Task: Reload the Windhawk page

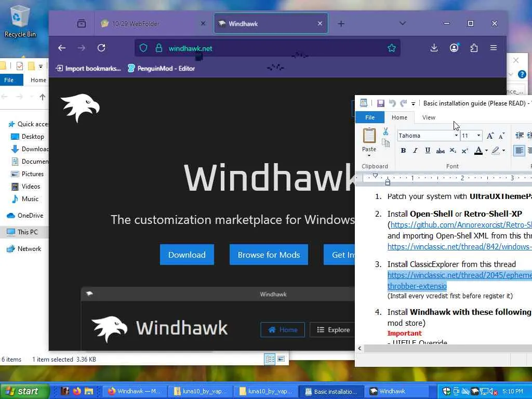Action: pyautogui.click(x=101, y=48)
